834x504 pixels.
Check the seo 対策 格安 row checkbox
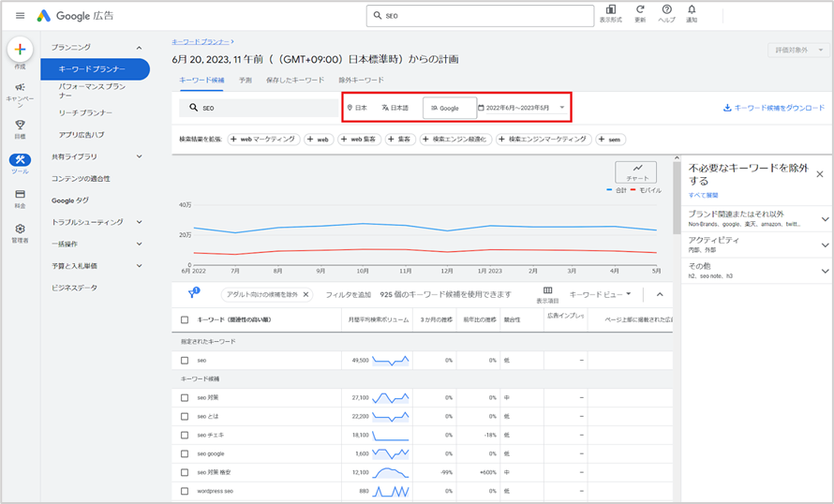coord(185,472)
